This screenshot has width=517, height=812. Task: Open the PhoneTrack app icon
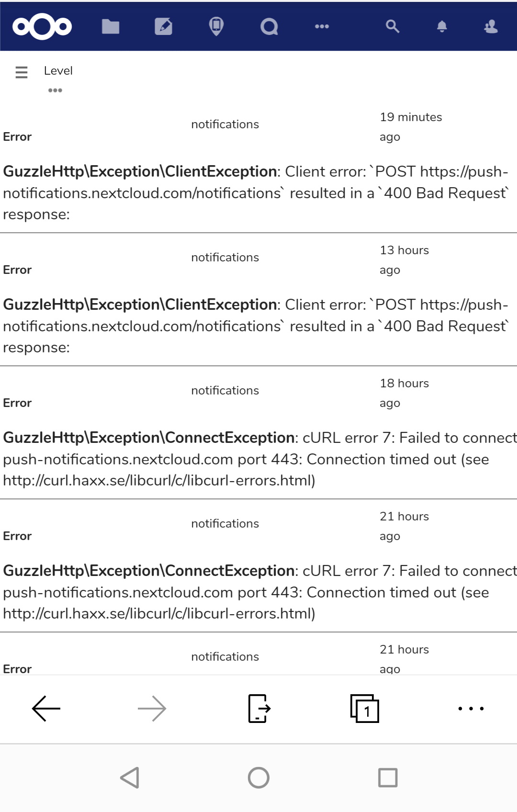217,26
